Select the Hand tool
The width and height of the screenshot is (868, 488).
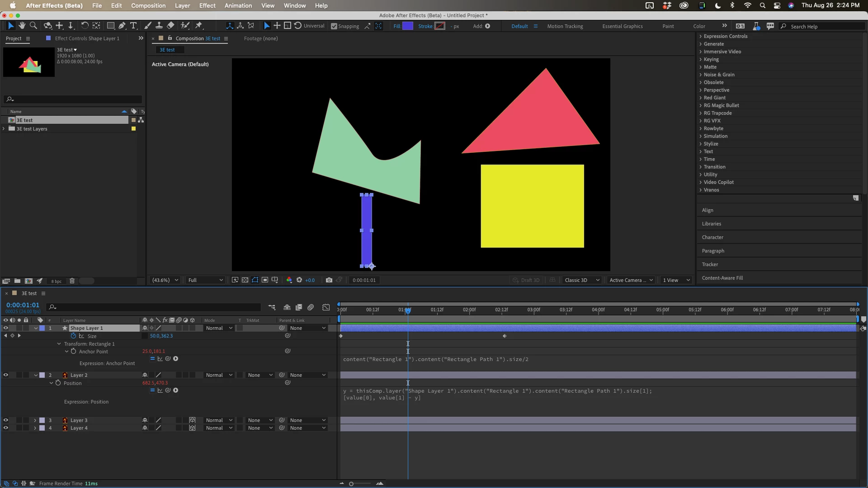(x=22, y=26)
